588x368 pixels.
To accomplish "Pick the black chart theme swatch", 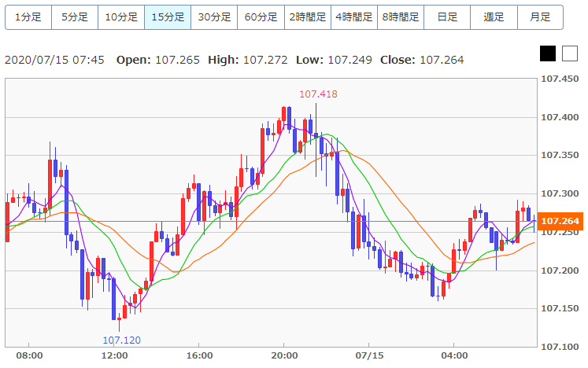I will tap(548, 53).
